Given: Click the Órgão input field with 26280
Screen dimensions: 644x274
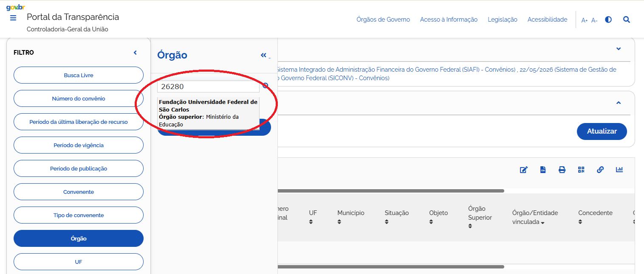Looking at the screenshot, I should coord(208,87).
